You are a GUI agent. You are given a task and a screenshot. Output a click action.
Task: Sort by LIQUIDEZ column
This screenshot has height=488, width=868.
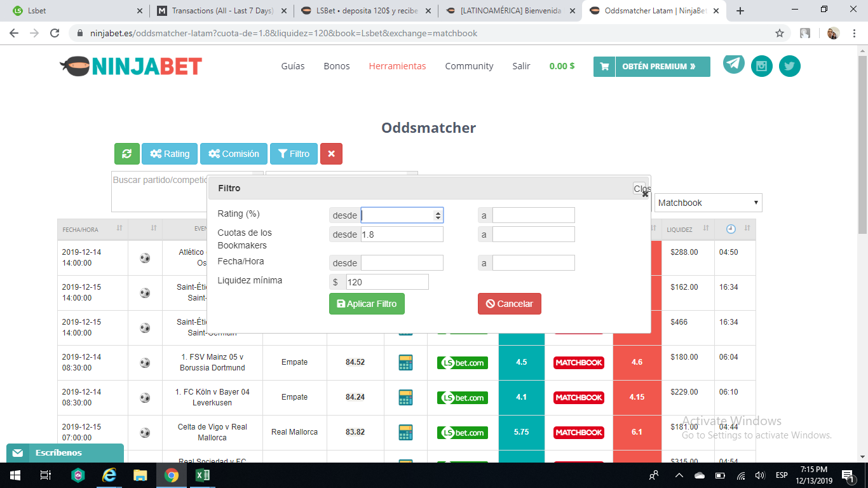click(x=688, y=229)
